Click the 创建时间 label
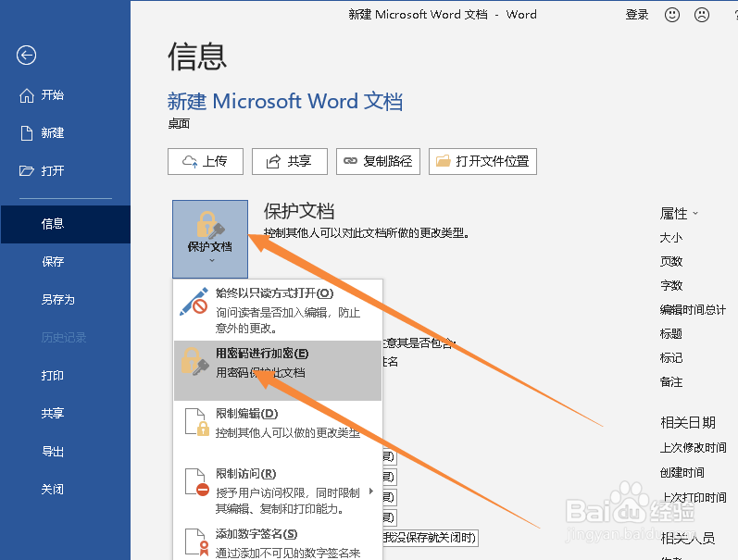Image resolution: width=738 pixels, height=560 pixels. 682,472
